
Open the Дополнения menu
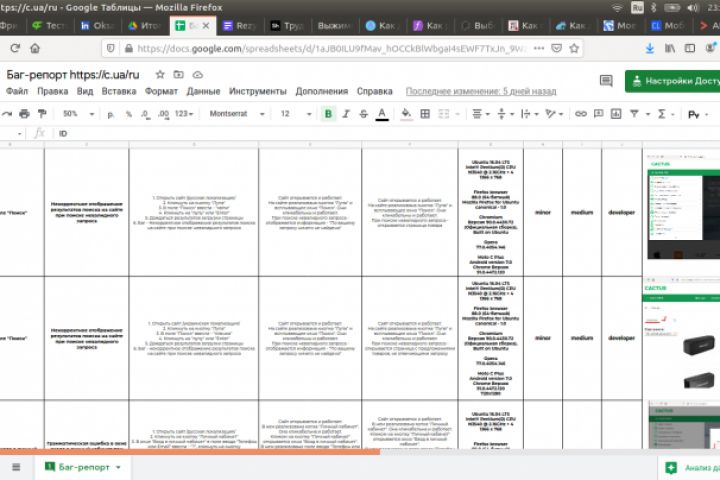click(321, 91)
